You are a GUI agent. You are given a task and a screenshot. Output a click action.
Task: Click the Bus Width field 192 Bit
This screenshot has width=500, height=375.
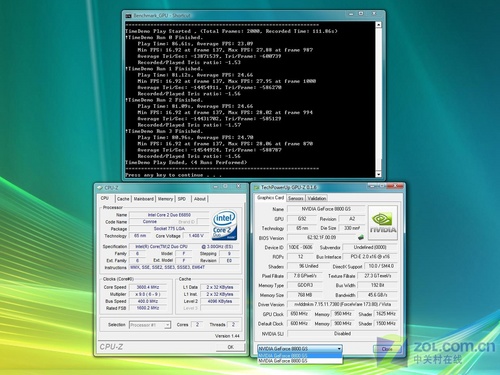point(377,285)
